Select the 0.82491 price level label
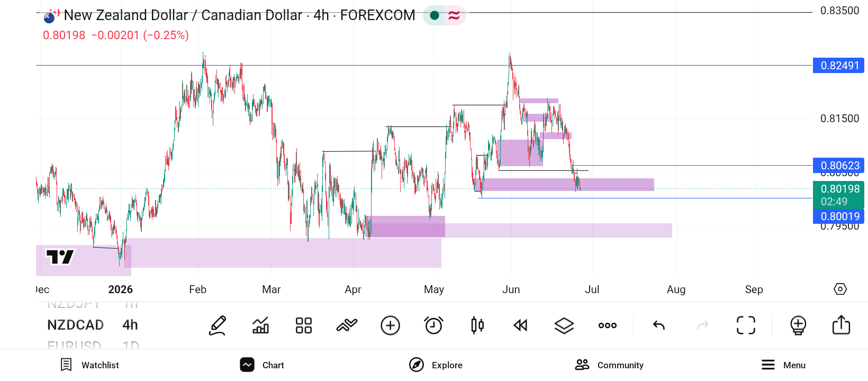This screenshot has height=381, width=868. click(838, 66)
